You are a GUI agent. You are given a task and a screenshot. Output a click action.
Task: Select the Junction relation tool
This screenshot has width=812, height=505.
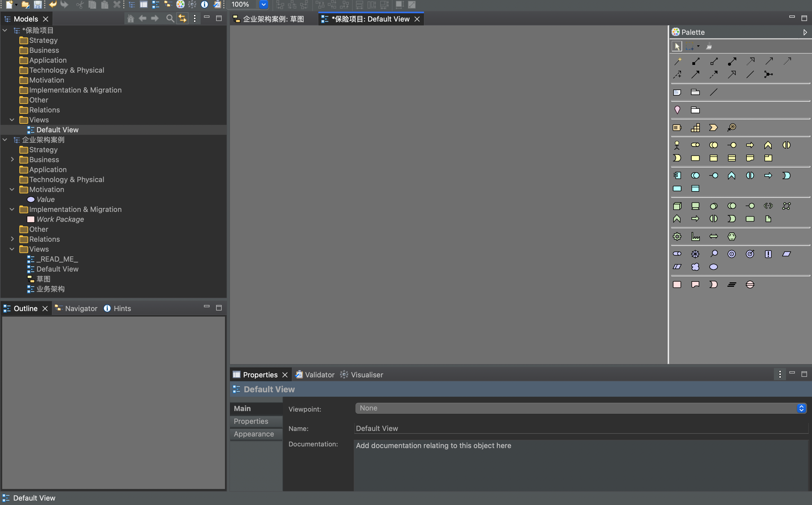[768, 75]
